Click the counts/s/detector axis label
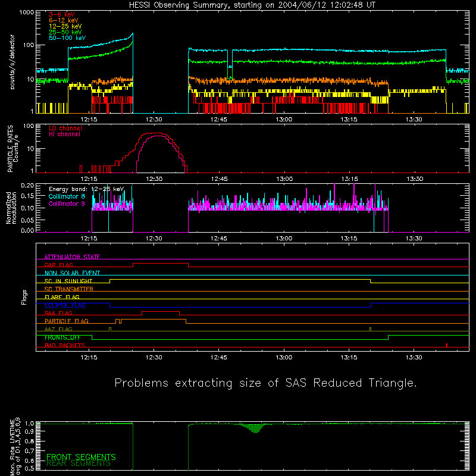This screenshot has height=476, width=476. tap(12, 62)
